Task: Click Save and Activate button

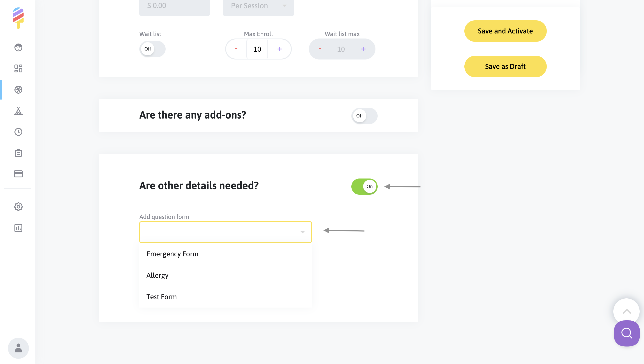Action: [x=505, y=31]
